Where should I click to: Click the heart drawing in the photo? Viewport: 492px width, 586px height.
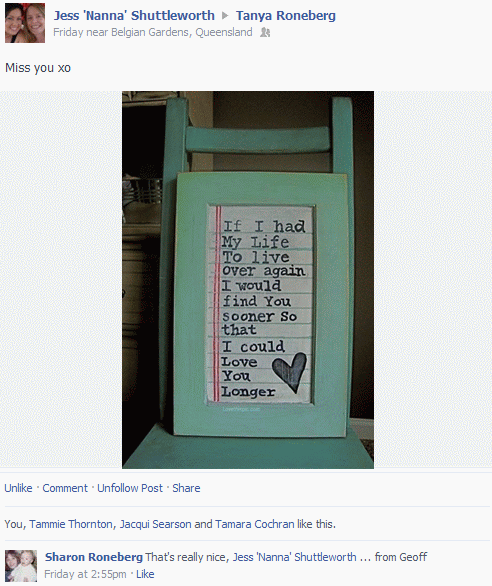(x=290, y=372)
